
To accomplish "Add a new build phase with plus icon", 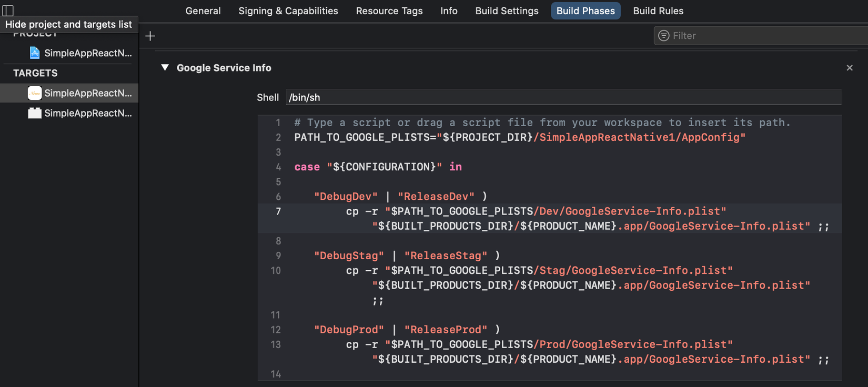I will [150, 36].
